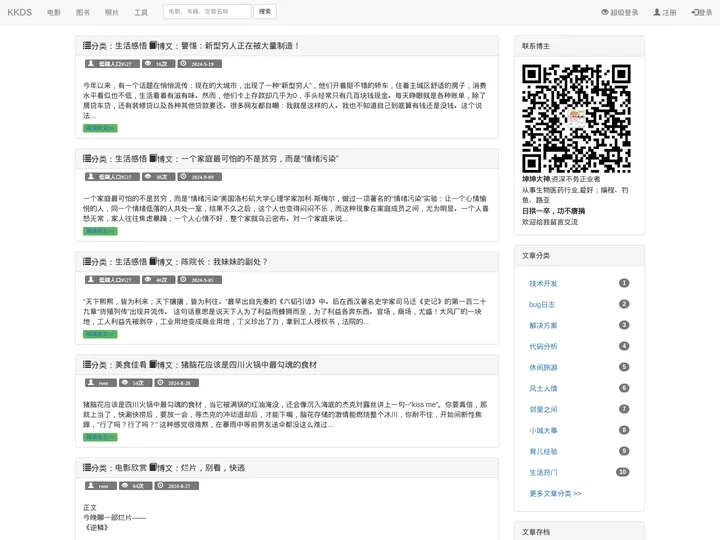Image resolution: width=720 pixels, height=540 pixels.
Task: Open the 邻里之间 category link
Action: [543, 409]
